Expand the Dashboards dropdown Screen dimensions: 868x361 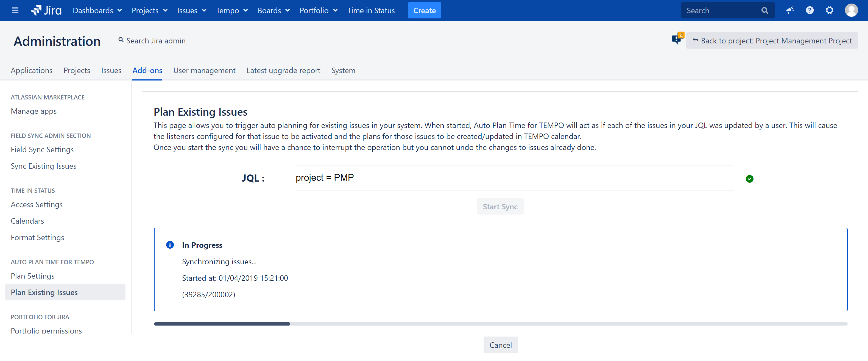tap(97, 10)
